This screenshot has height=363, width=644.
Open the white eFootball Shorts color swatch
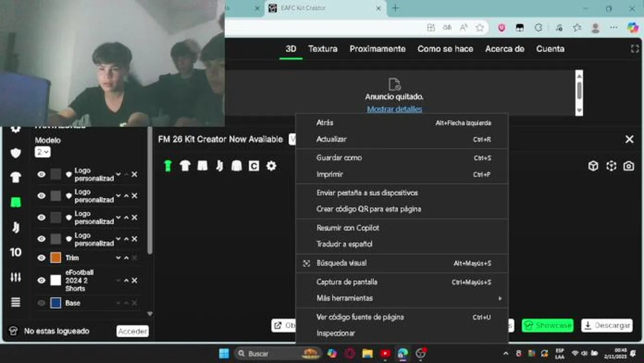click(x=55, y=280)
